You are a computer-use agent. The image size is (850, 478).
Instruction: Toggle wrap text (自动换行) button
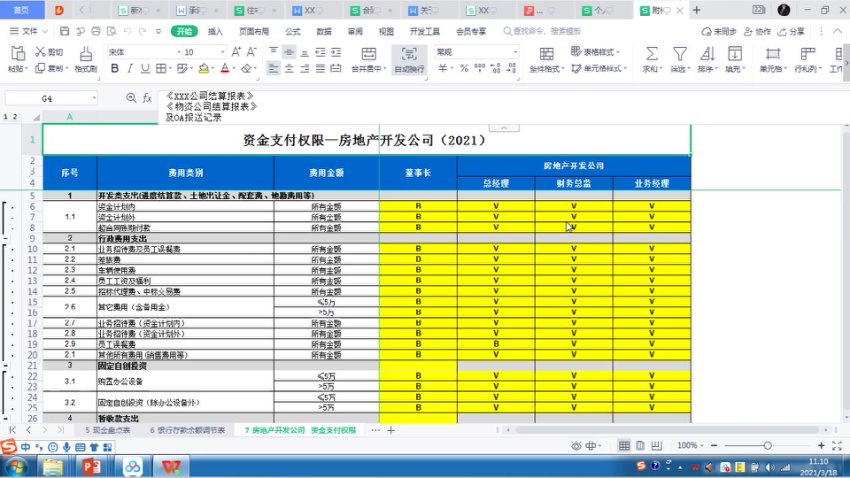click(408, 58)
